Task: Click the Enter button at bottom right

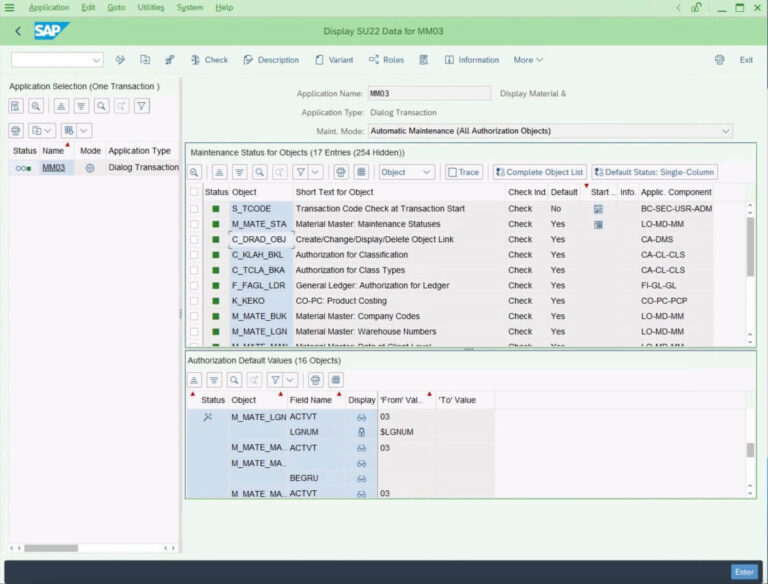Action: coord(744,572)
